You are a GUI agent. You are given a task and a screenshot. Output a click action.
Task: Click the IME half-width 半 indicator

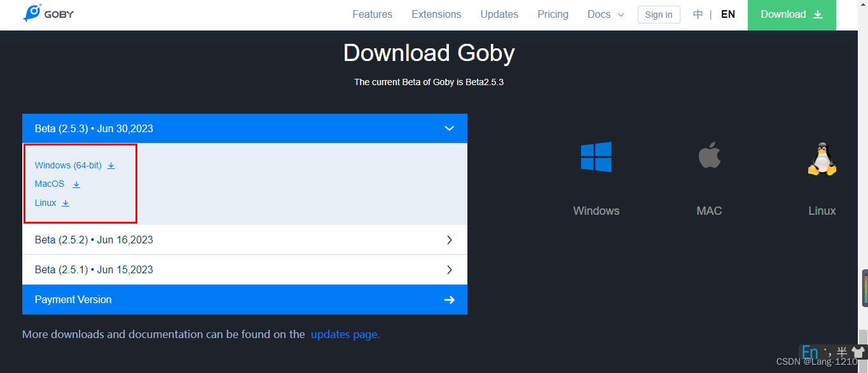[842, 352]
